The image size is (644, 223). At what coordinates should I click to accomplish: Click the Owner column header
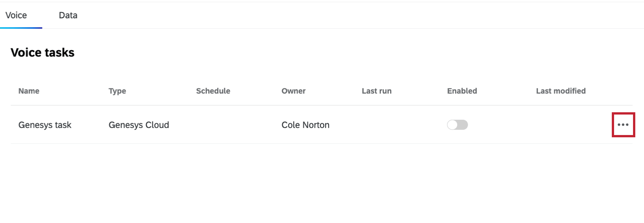[293, 91]
